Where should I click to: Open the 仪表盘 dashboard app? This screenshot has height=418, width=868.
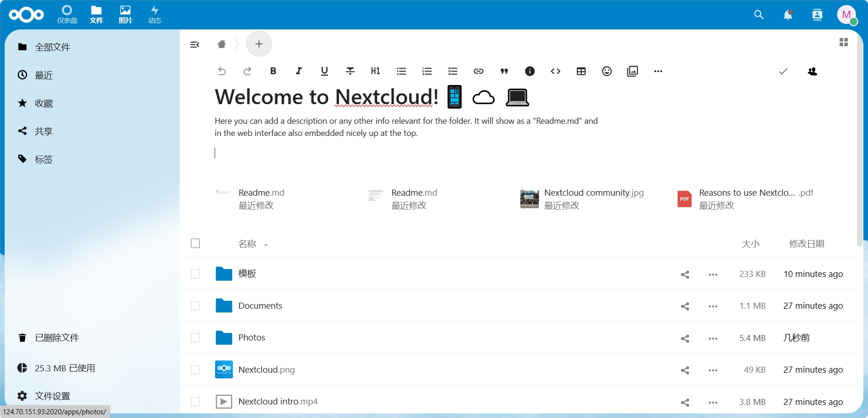point(67,14)
